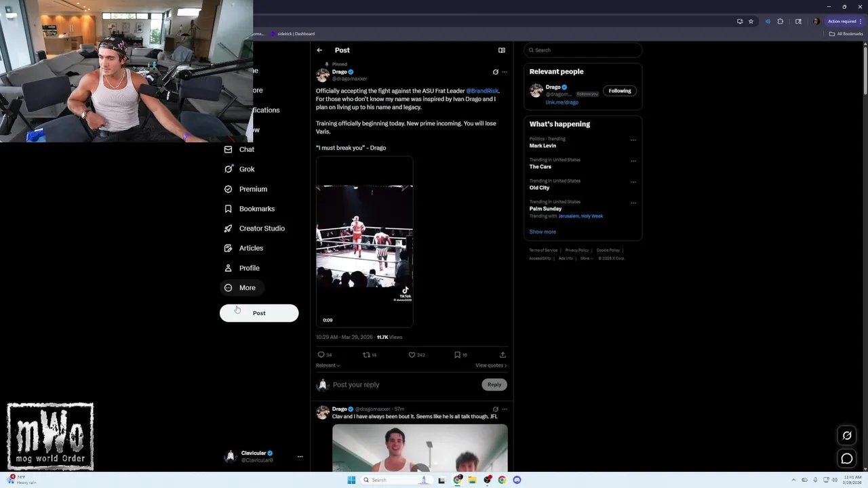Open the image thumbnail in Drago's reply
868x488 pixels.
420,447
